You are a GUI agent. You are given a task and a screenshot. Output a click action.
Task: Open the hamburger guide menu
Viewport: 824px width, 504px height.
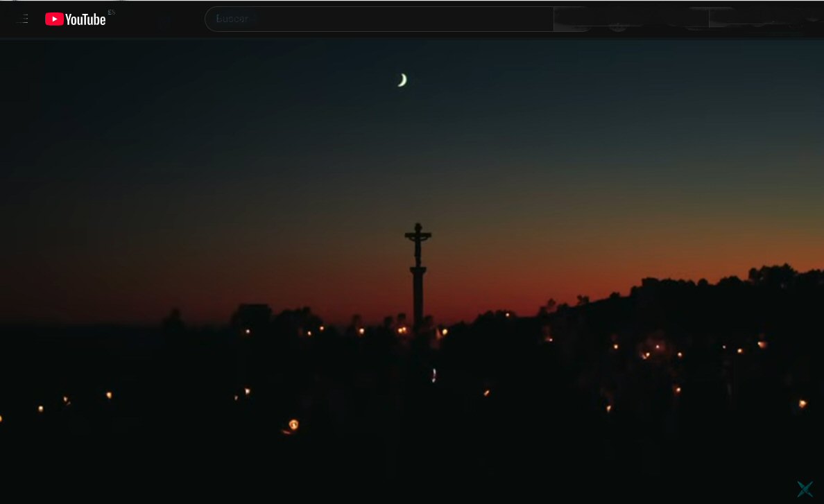pos(22,19)
